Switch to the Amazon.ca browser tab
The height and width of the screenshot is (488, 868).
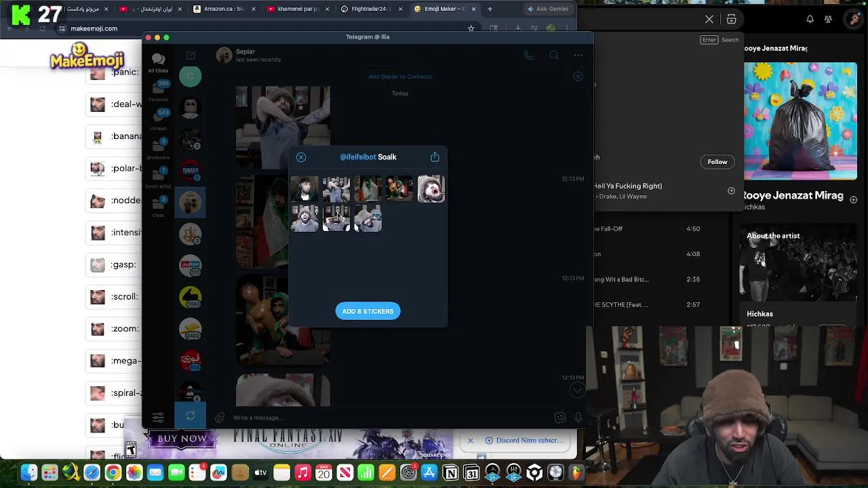tap(224, 9)
